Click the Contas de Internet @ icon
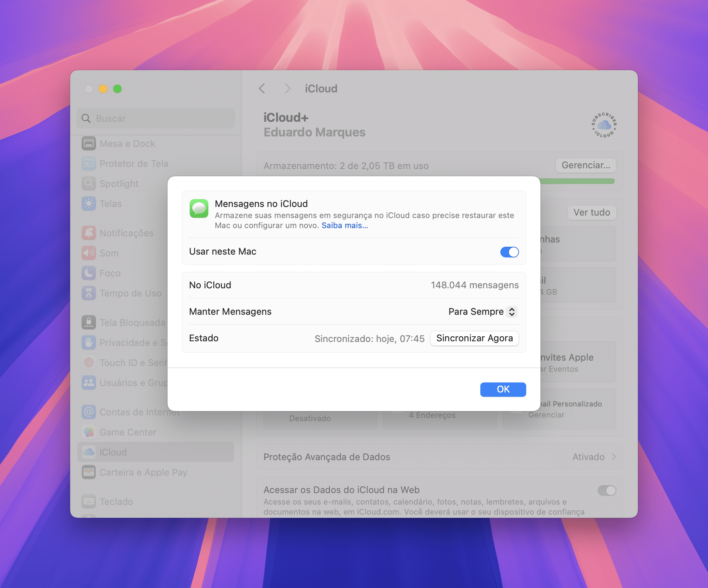The height and width of the screenshot is (588, 708). click(89, 412)
